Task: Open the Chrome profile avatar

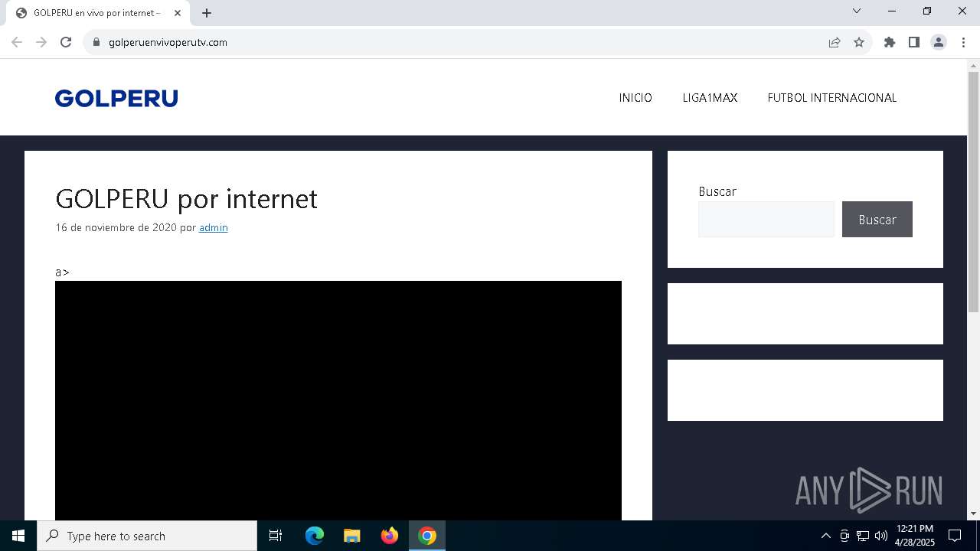Action: (x=939, y=42)
